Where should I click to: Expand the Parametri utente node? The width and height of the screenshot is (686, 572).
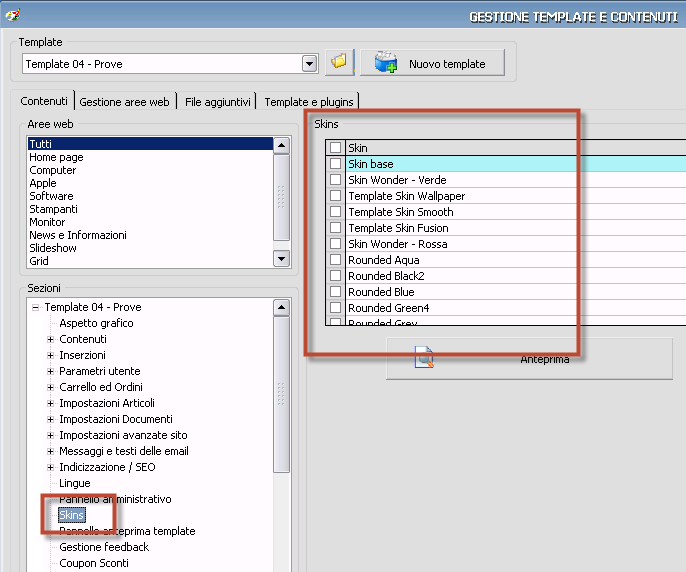pos(50,371)
